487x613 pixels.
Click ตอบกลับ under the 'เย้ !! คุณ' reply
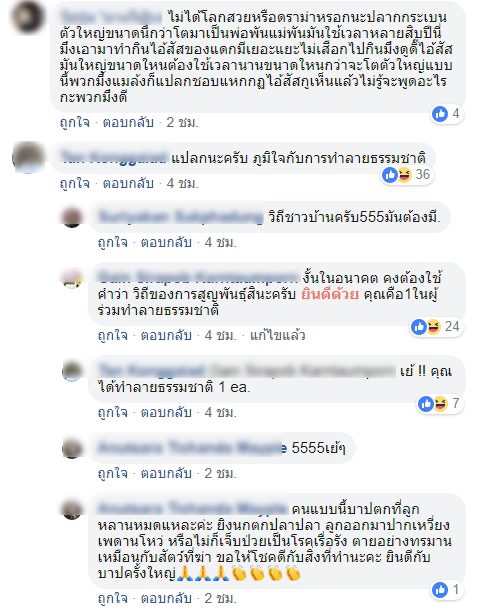[166, 412]
